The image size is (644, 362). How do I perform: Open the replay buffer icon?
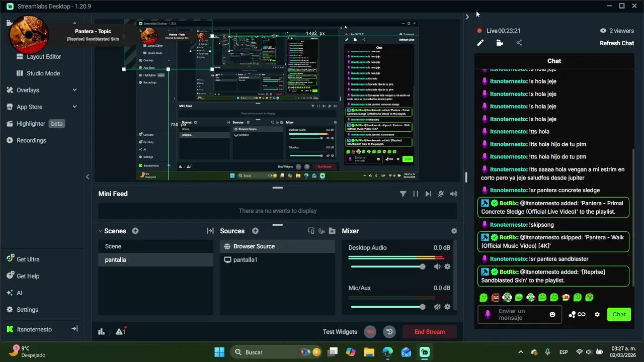(389, 332)
